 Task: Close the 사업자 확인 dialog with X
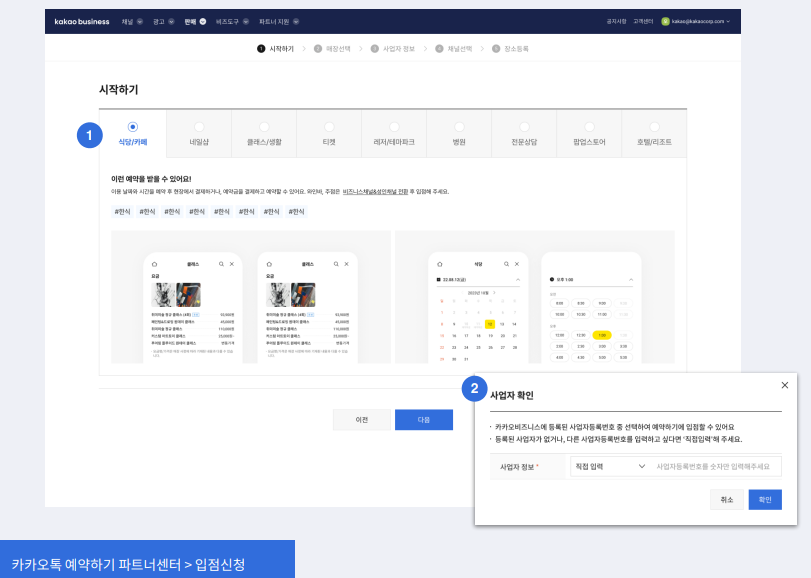pos(784,385)
